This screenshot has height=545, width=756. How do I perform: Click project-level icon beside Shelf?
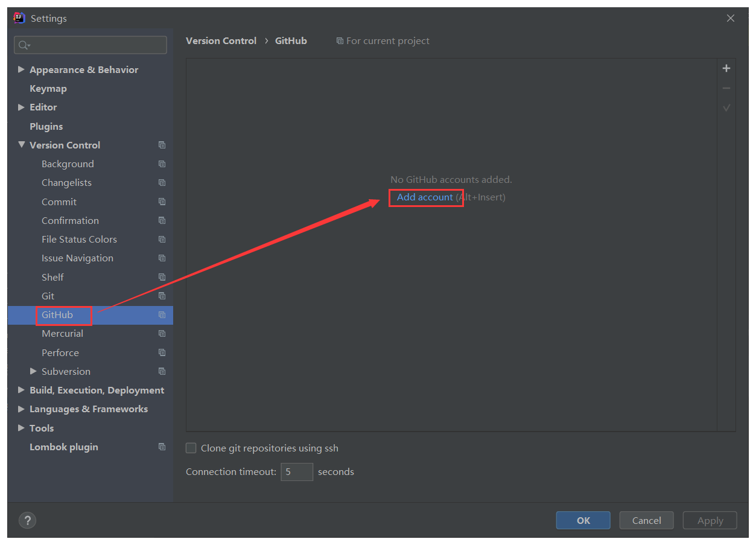tap(162, 277)
